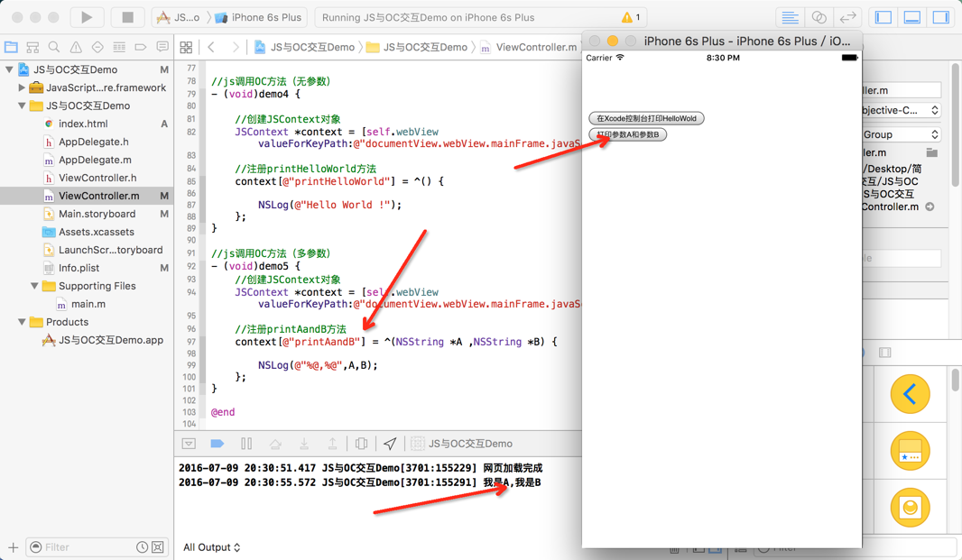Collapse the JS与OC交互Demo group folder
Screen dimensions: 962x560
[x=22, y=106]
